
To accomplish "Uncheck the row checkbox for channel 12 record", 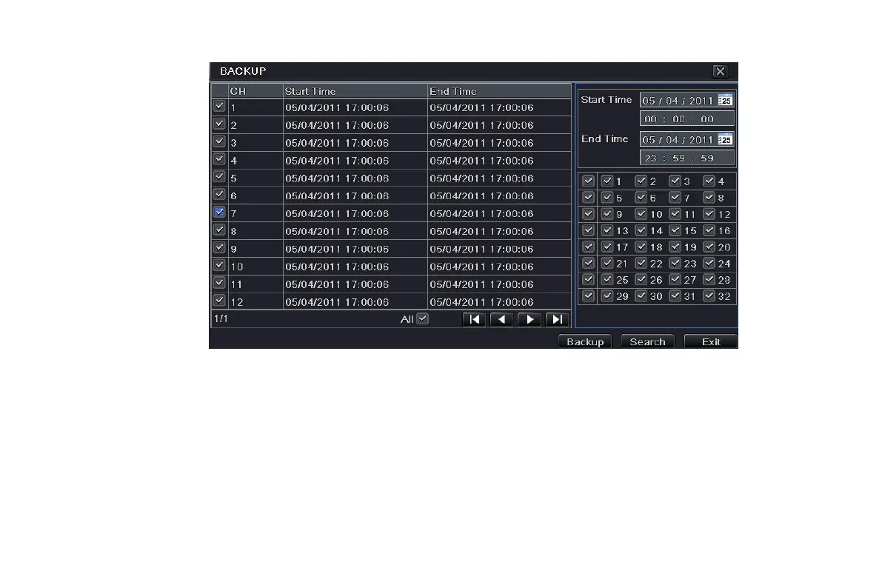I will pyautogui.click(x=219, y=301).
